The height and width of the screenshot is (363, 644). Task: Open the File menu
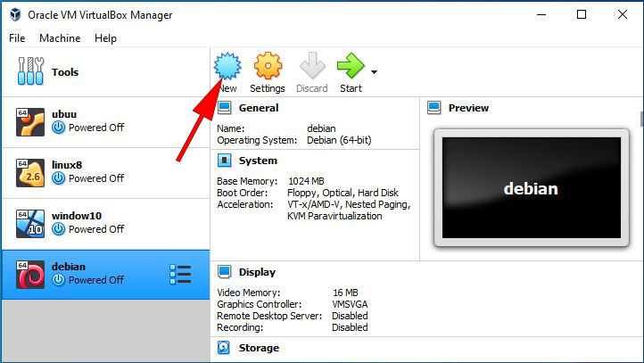tap(17, 38)
